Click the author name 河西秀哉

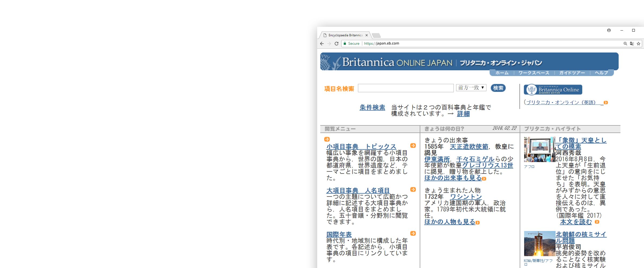point(568,153)
